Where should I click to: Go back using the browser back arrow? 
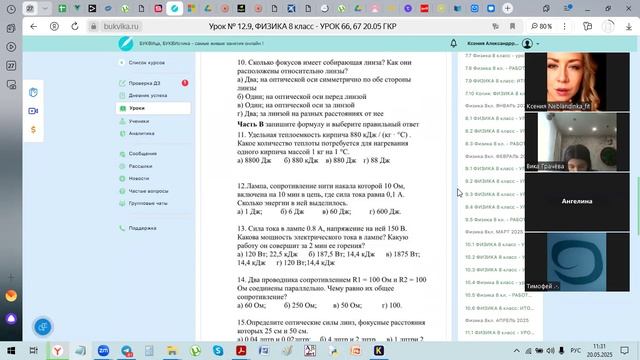[33, 27]
